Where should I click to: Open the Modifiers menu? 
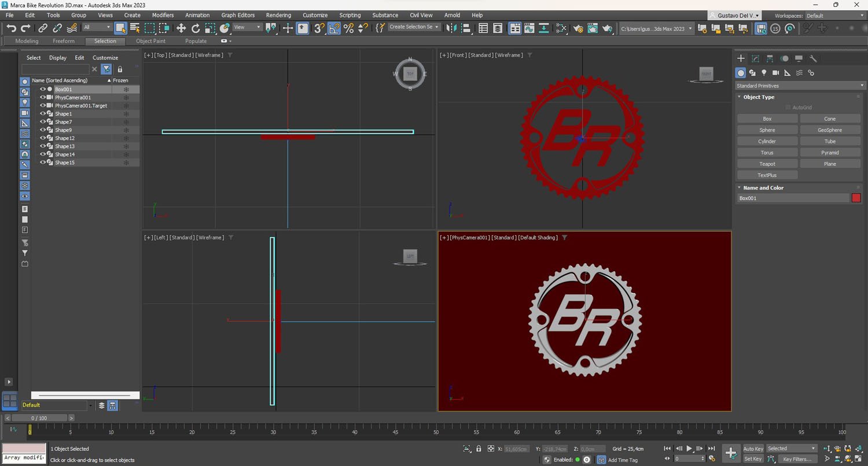(x=163, y=15)
